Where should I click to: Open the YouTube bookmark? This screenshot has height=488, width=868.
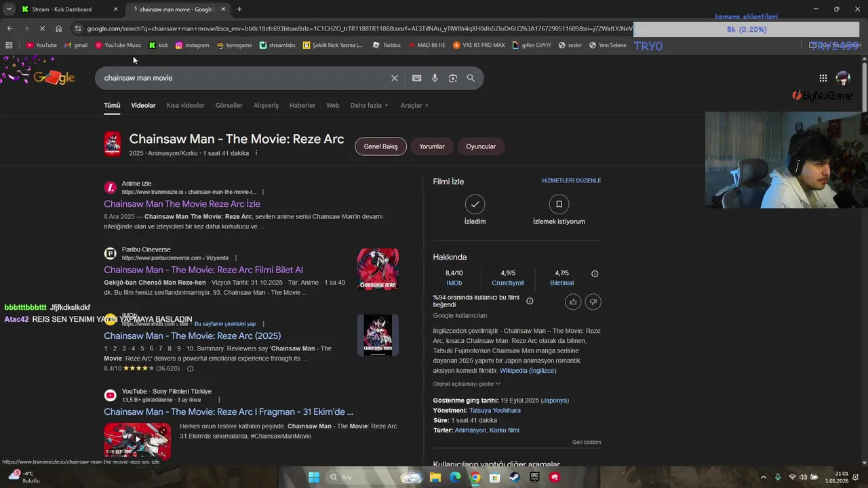tap(41, 45)
